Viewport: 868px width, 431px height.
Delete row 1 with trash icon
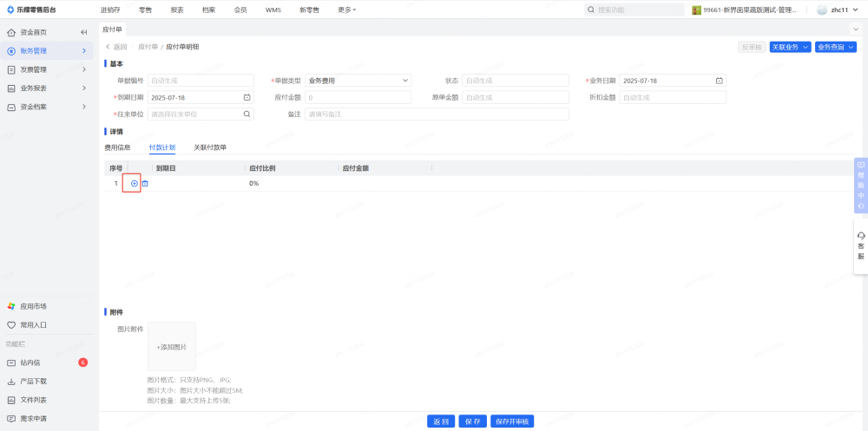pos(145,183)
